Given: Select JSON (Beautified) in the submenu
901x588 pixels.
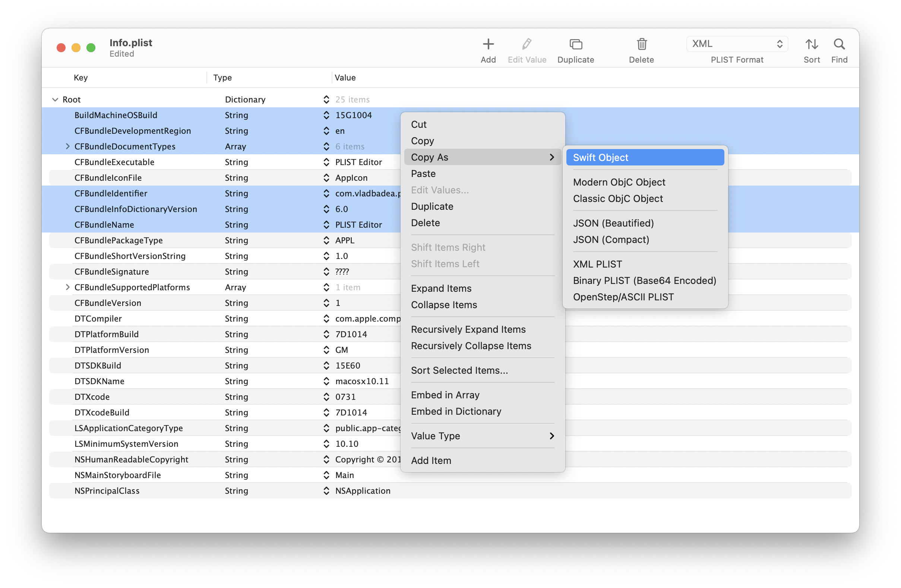Looking at the screenshot, I should 613,223.
